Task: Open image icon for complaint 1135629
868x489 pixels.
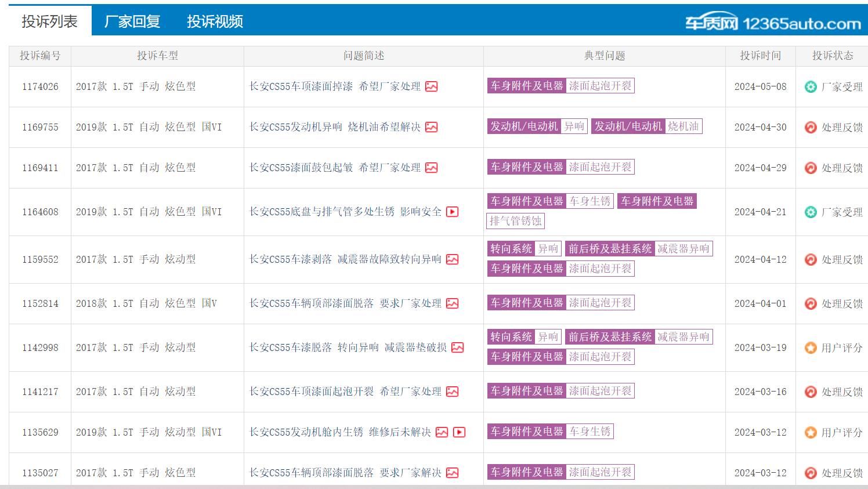Action: [442, 432]
